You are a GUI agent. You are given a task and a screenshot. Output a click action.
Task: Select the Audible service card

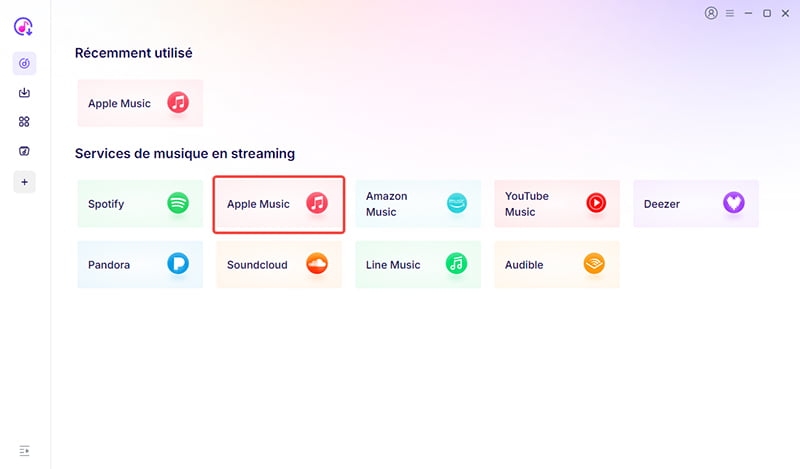click(x=557, y=264)
